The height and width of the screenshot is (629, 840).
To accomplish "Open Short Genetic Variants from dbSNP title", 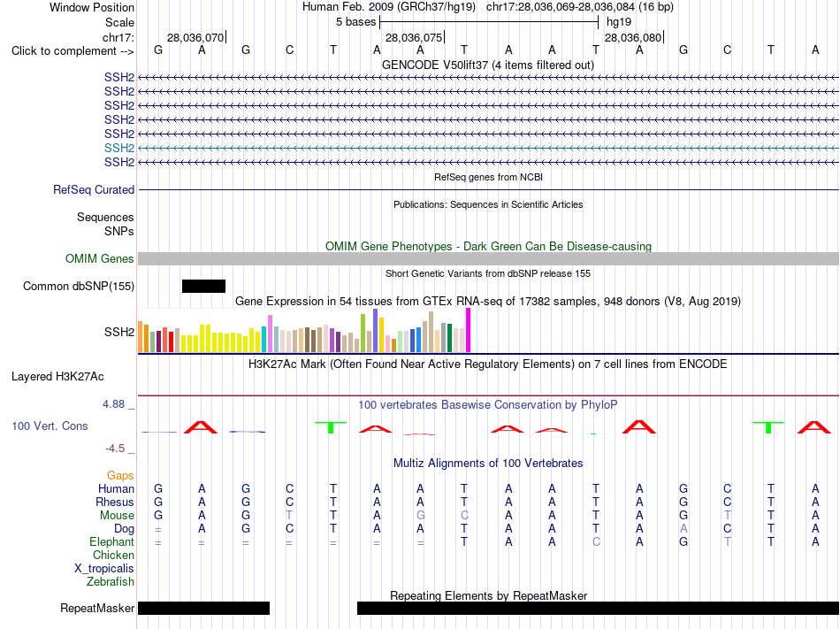I will pyautogui.click(x=488, y=273).
